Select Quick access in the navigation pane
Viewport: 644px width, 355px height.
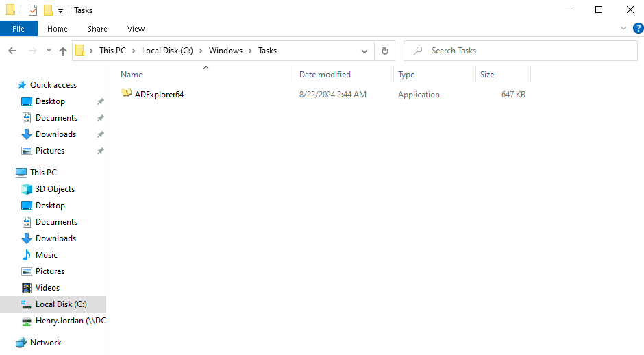pos(53,85)
